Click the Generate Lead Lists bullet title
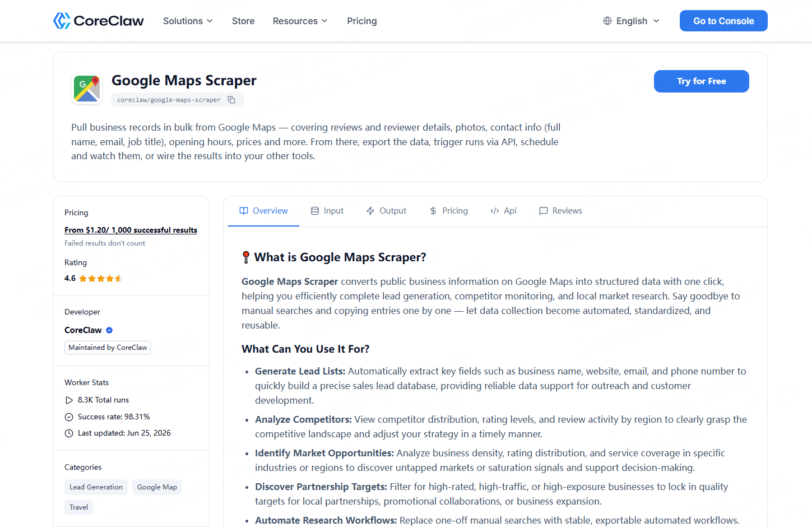The image size is (812, 527). tap(301, 371)
